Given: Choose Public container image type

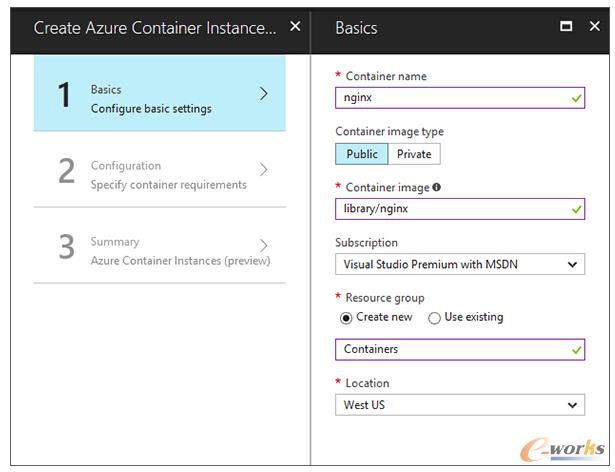Looking at the screenshot, I should (x=361, y=154).
